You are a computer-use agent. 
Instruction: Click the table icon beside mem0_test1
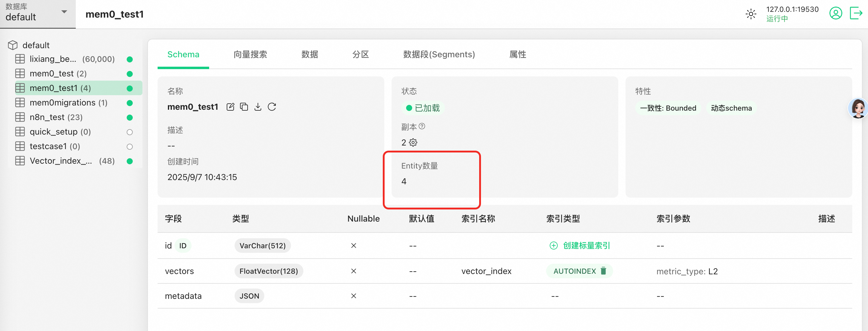(x=20, y=88)
